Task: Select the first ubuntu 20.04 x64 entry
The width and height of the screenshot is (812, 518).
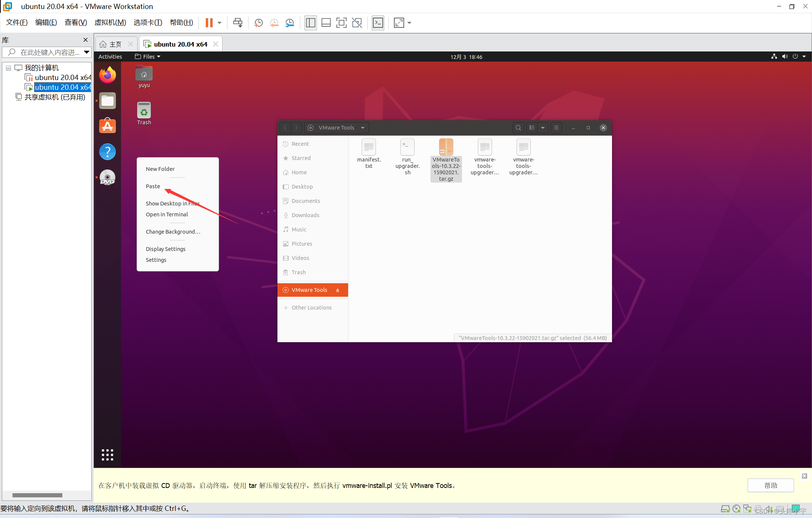Action: [x=59, y=77]
